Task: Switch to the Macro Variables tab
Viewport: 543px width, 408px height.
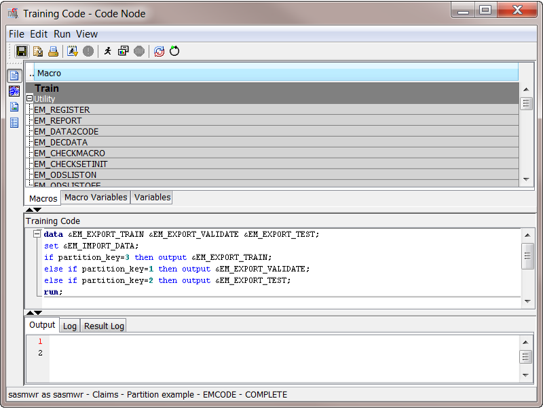Action: (96, 197)
